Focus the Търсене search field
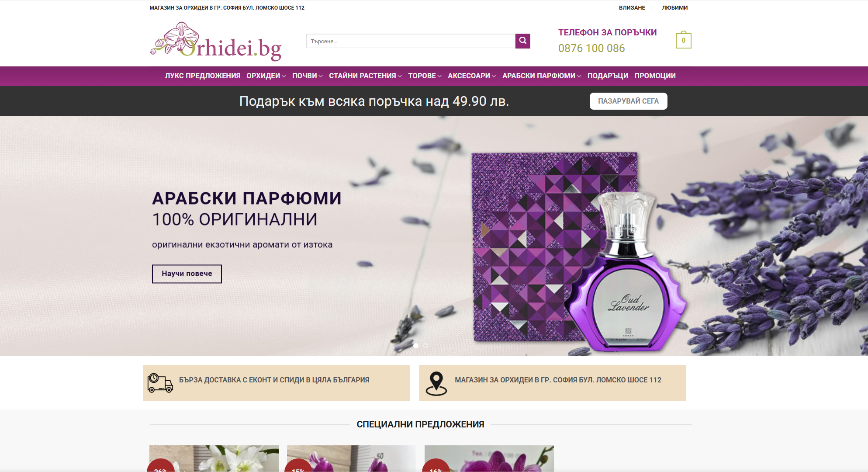The width and height of the screenshot is (868, 472). click(x=411, y=41)
